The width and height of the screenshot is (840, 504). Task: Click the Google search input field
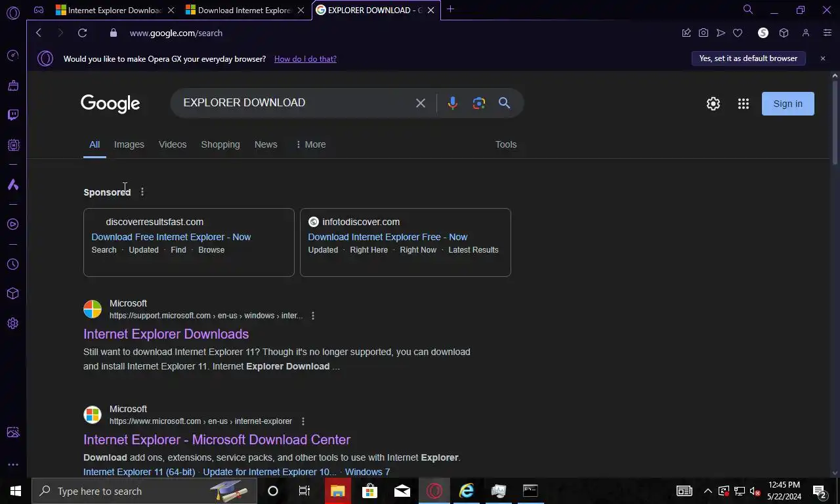point(295,103)
